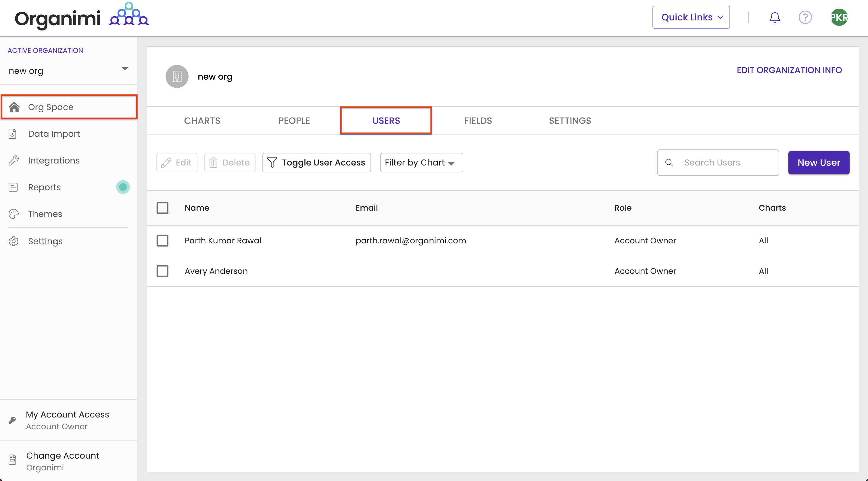Select the Themes palette icon
The height and width of the screenshot is (481, 868).
[13, 213]
